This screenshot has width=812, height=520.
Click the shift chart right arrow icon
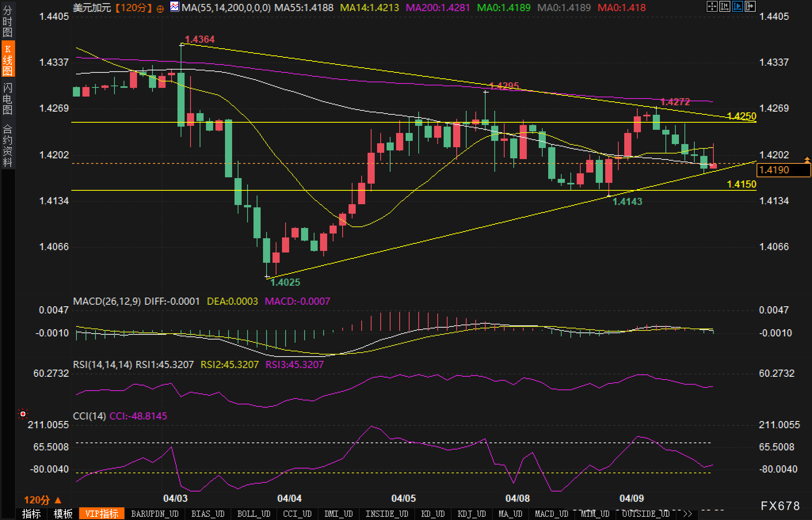click(750, 6)
